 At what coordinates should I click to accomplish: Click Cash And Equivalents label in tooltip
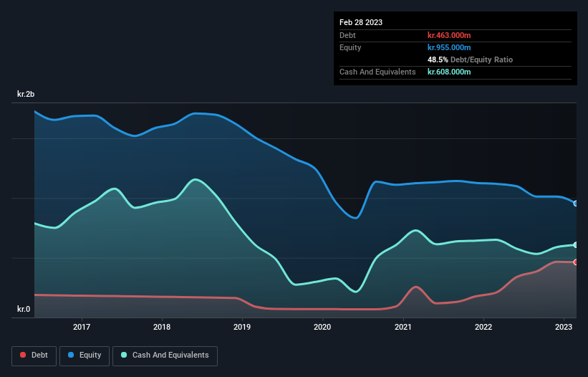[377, 72]
